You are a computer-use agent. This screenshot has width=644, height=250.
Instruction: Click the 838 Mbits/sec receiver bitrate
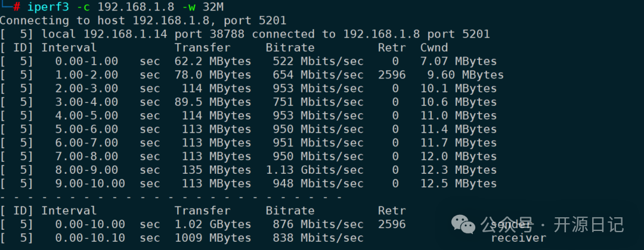coord(317,238)
